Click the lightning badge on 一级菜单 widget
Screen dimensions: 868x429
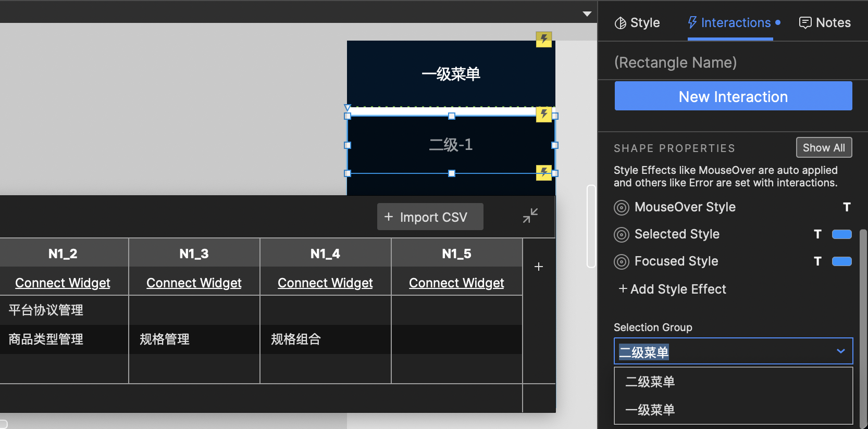click(544, 39)
